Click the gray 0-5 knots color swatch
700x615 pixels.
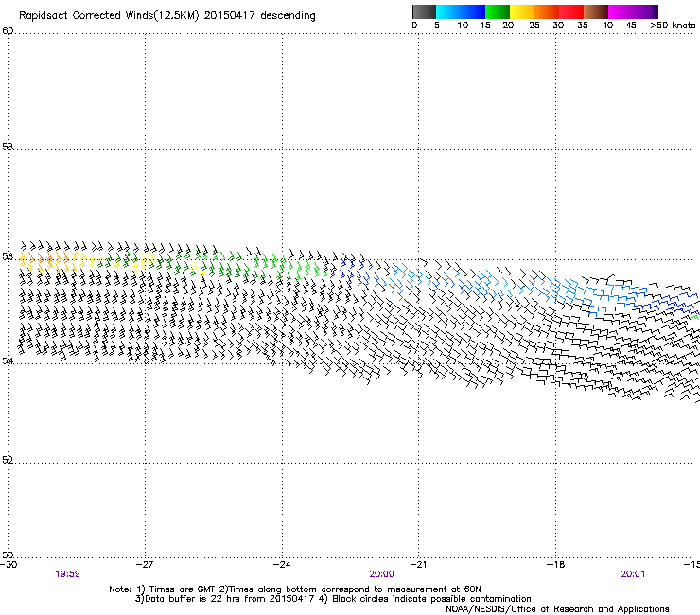tap(424, 11)
